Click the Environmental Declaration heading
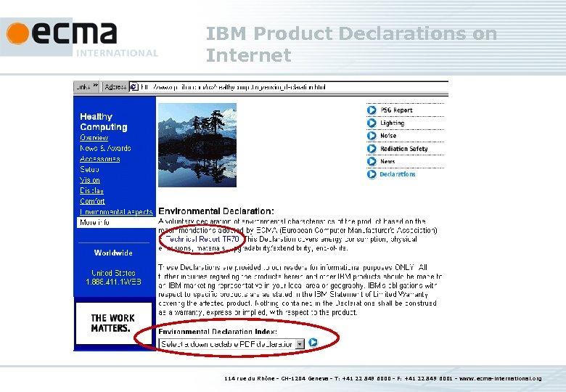566x392 pixels. tap(216, 211)
